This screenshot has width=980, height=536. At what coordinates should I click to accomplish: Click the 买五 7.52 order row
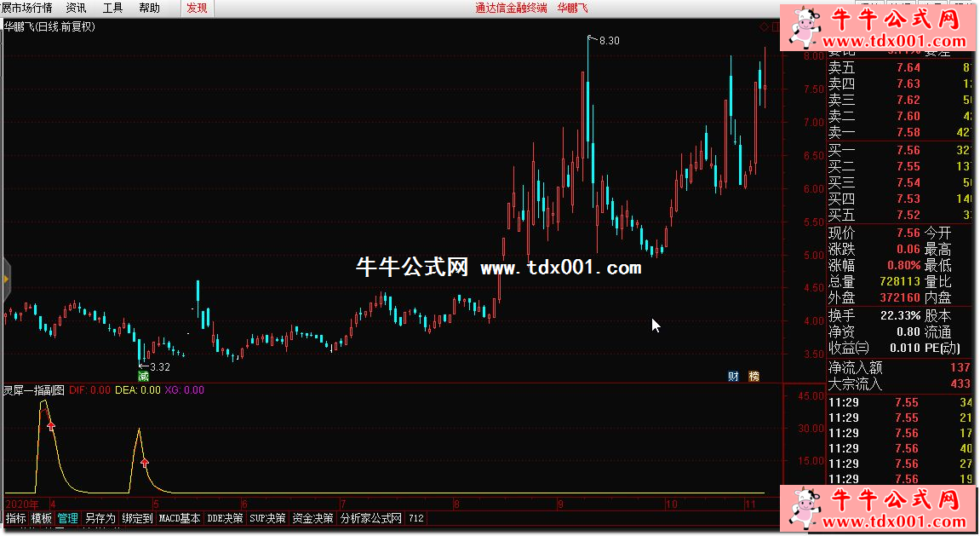pyautogui.click(x=900, y=215)
